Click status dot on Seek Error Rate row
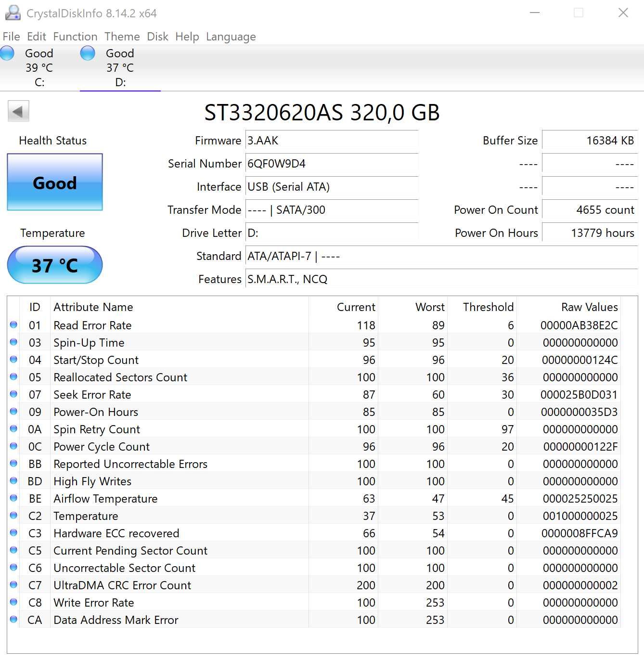The image size is (644, 661). (x=13, y=394)
